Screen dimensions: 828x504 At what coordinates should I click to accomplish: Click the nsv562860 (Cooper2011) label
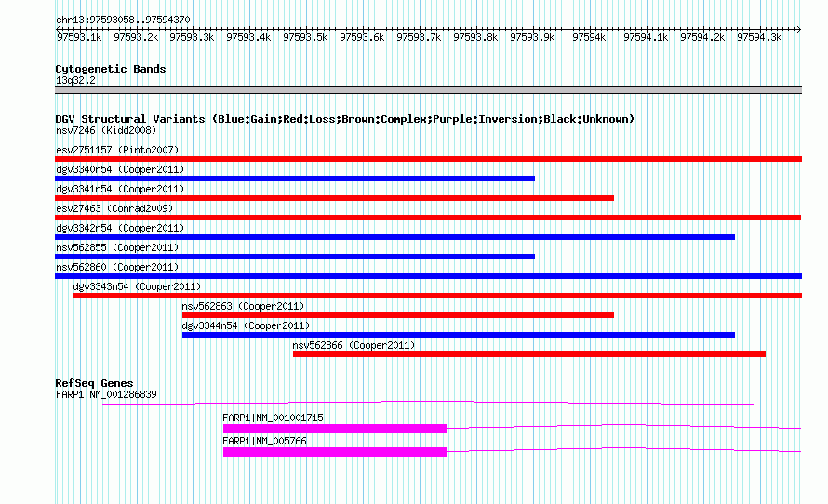117,267
